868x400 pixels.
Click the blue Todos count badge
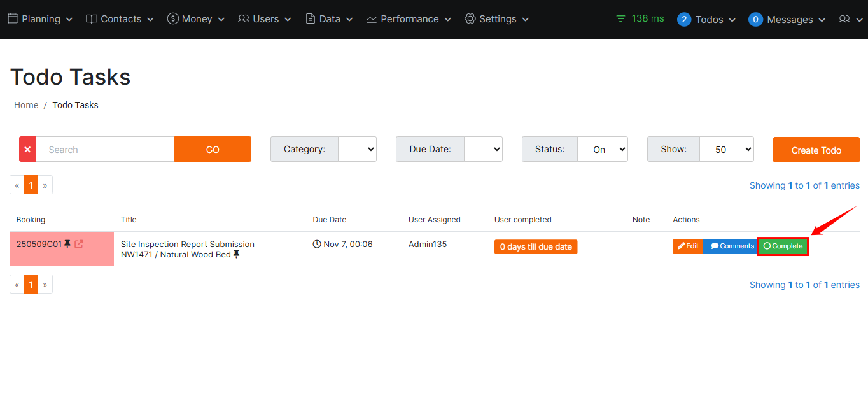point(683,19)
